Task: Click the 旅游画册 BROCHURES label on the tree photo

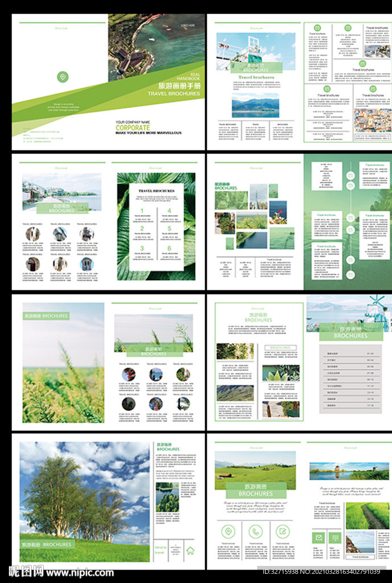Action: pyautogui.click(x=47, y=544)
